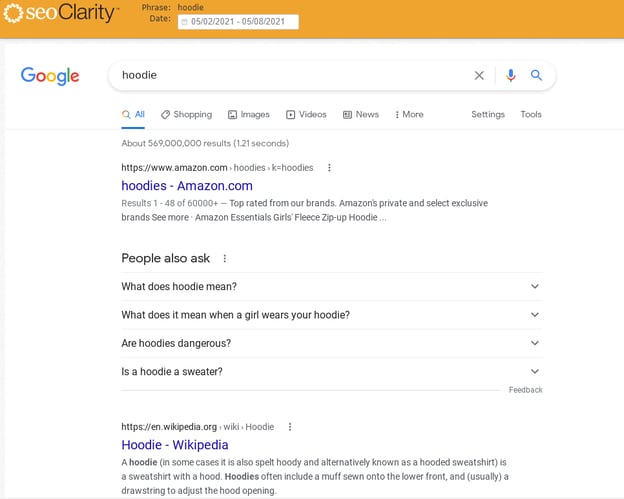
Task: Click the Google logo
Action: click(x=50, y=76)
